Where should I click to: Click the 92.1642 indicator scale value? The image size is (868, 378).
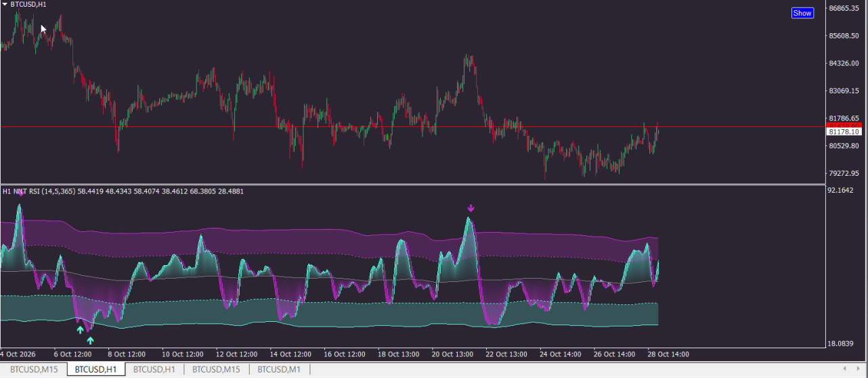(842, 190)
